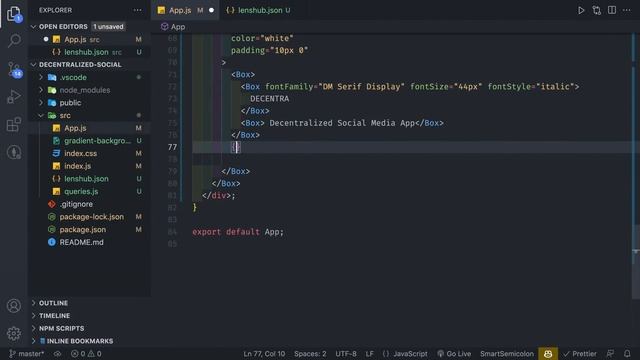640x360 pixels.
Task: Click the '1 unsaved' badge
Action: click(108, 27)
